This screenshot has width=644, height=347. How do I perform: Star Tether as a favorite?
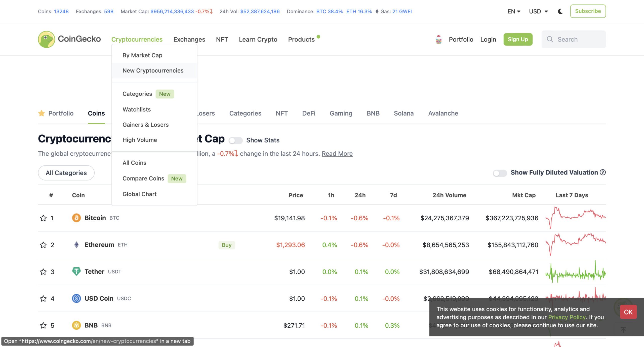43,272
